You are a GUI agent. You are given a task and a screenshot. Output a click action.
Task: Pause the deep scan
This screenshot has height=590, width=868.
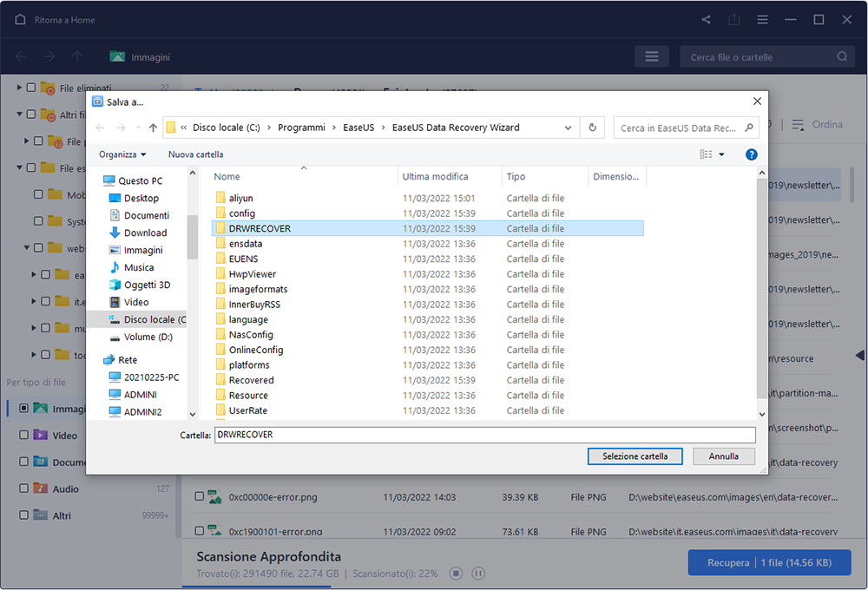point(478,574)
